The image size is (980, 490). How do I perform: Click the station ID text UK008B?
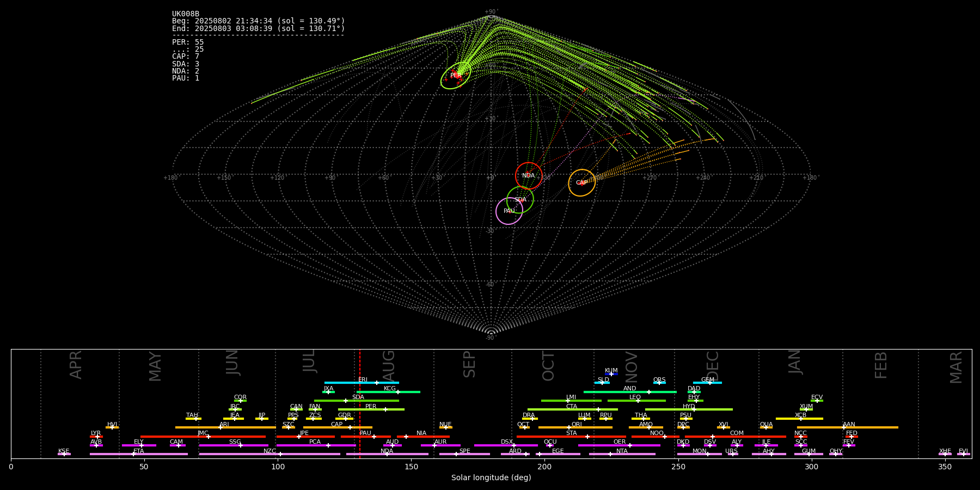click(186, 14)
